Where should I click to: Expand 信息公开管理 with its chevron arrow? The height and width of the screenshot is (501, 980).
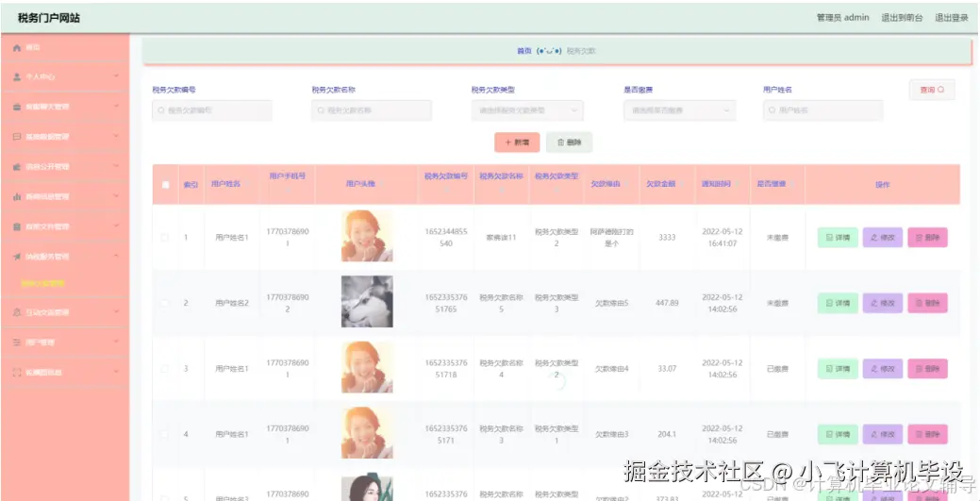[x=116, y=167]
